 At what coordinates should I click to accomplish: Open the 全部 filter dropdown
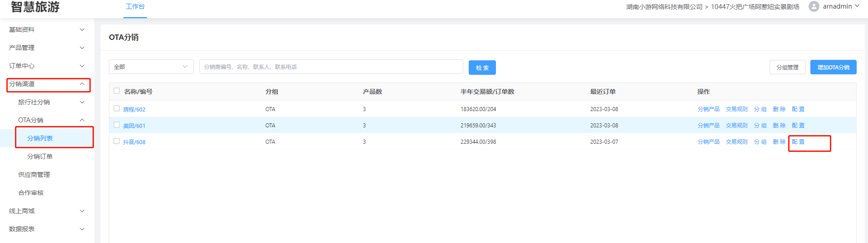(x=151, y=67)
